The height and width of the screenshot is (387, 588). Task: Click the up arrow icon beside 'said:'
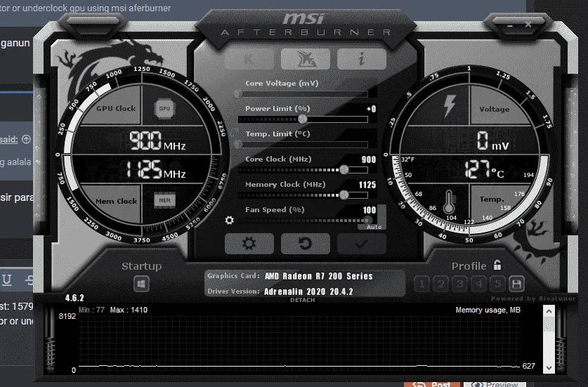(x=26, y=139)
